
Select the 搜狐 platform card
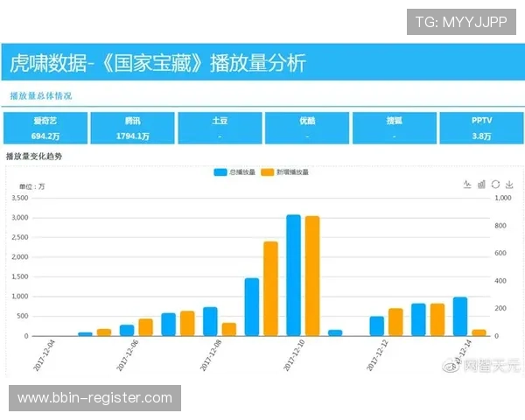click(x=395, y=129)
